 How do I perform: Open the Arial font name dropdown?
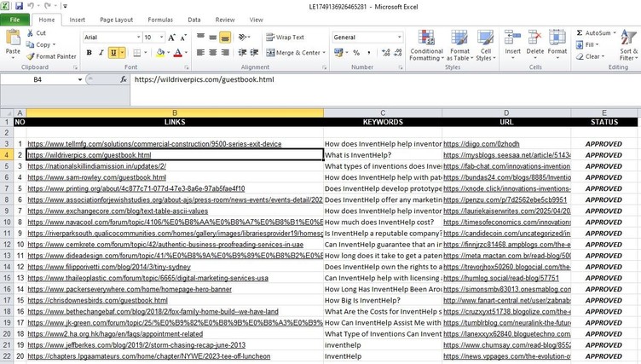tap(136, 38)
